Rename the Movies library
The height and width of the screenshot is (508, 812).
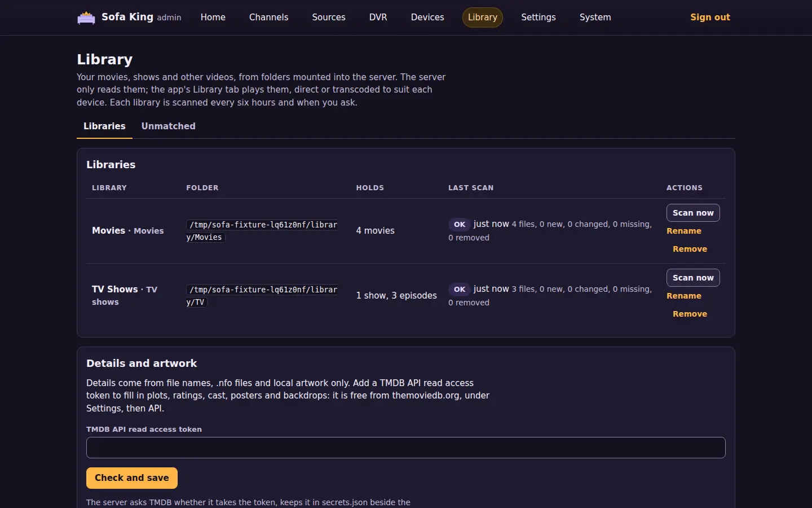[x=684, y=231]
